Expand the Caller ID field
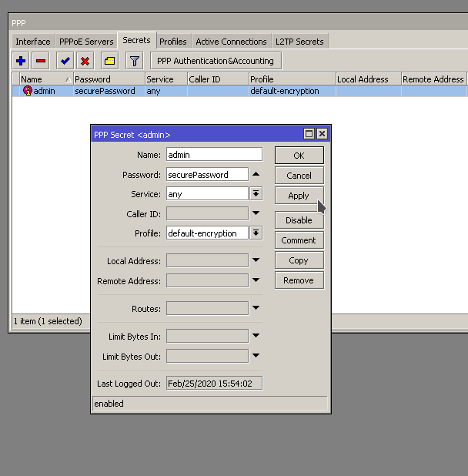The height and width of the screenshot is (476, 468). click(x=256, y=213)
